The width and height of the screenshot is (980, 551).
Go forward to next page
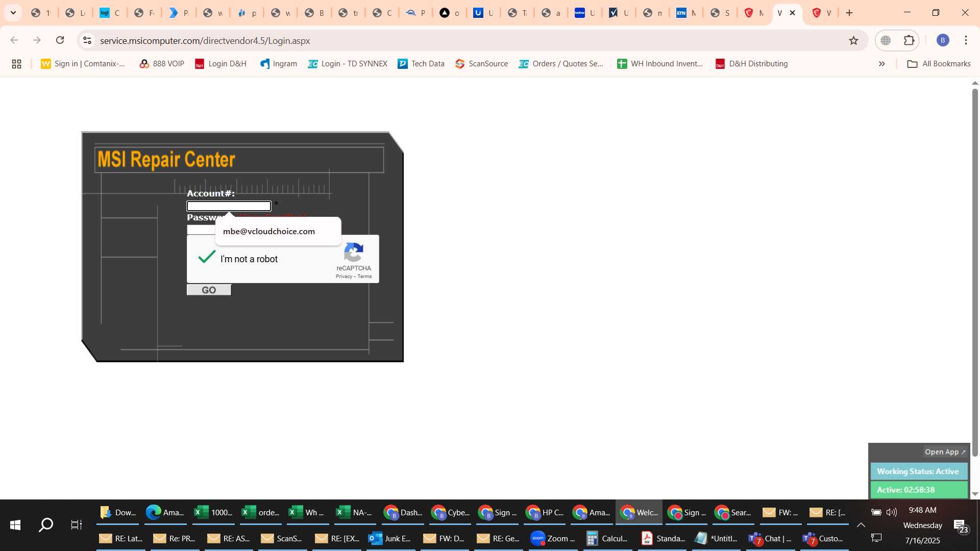coord(37,40)
